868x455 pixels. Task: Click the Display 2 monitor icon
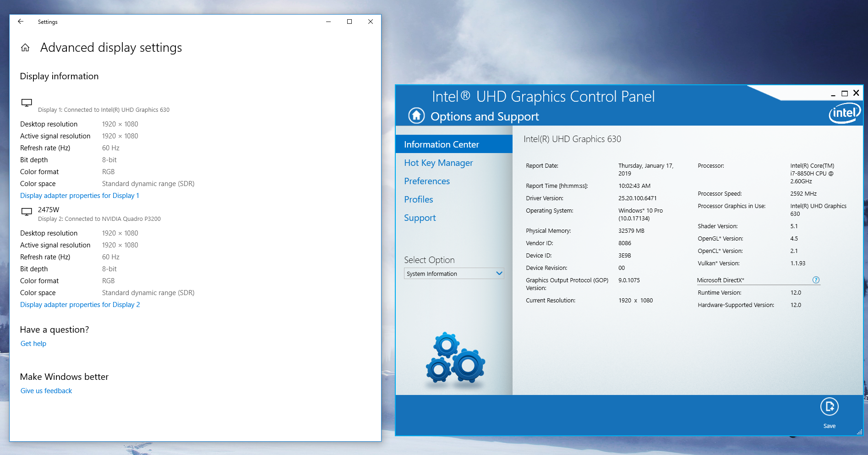click(x=27, y=212)
